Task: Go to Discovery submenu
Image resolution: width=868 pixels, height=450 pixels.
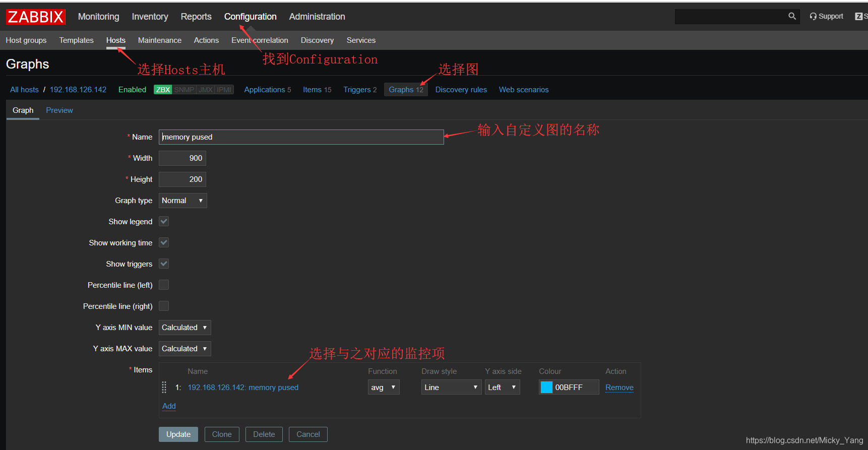Action: click(x=317, y=40)
